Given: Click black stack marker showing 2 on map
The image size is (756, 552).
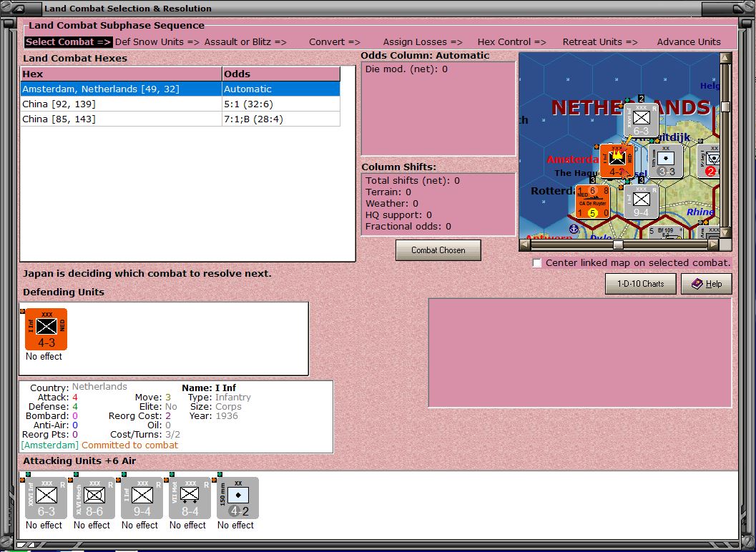Looking at the screenshot, I should pos(642,99).
